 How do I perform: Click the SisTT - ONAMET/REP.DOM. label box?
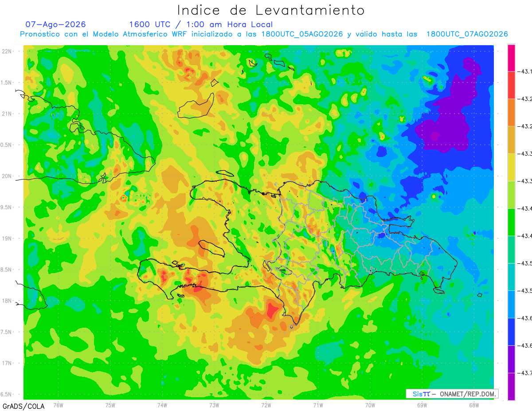pos(452,394)
